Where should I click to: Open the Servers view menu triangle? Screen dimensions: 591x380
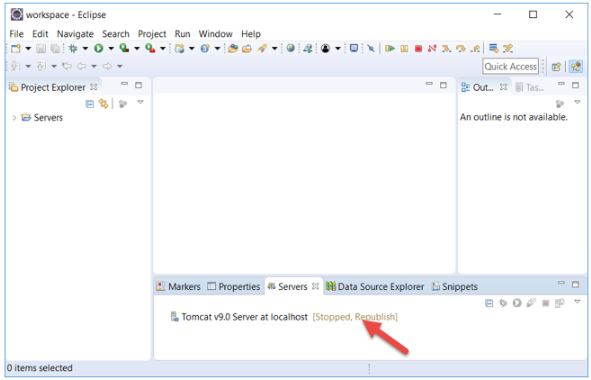click(577, 301)
